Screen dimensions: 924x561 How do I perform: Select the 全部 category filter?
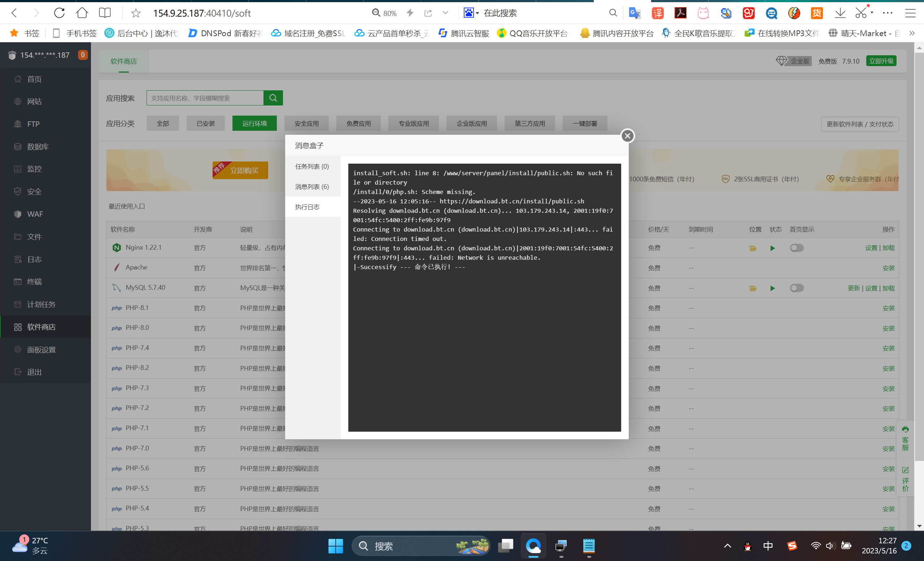coord(163,124)
